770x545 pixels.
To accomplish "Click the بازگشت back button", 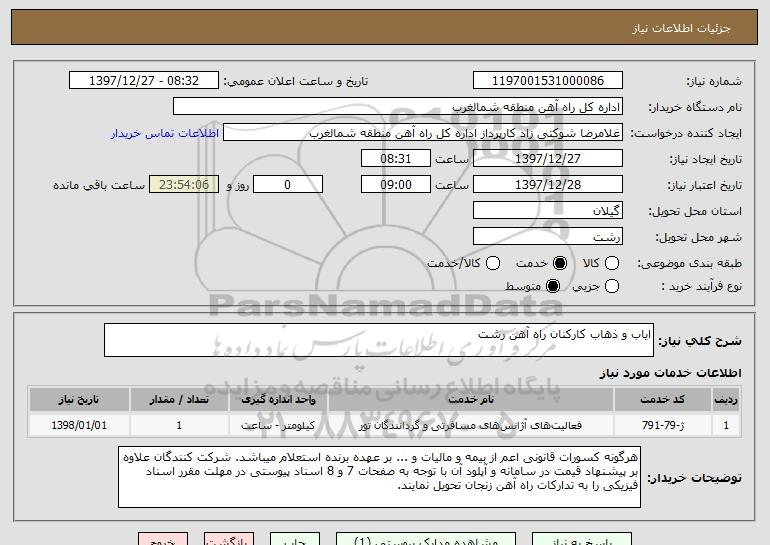I will [x=229, y=539].
